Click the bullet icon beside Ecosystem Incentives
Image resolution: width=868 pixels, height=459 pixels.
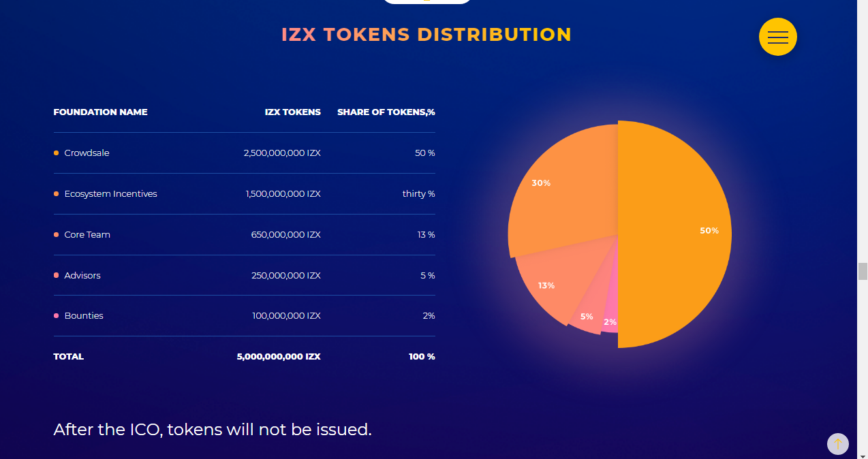point(55,193)
